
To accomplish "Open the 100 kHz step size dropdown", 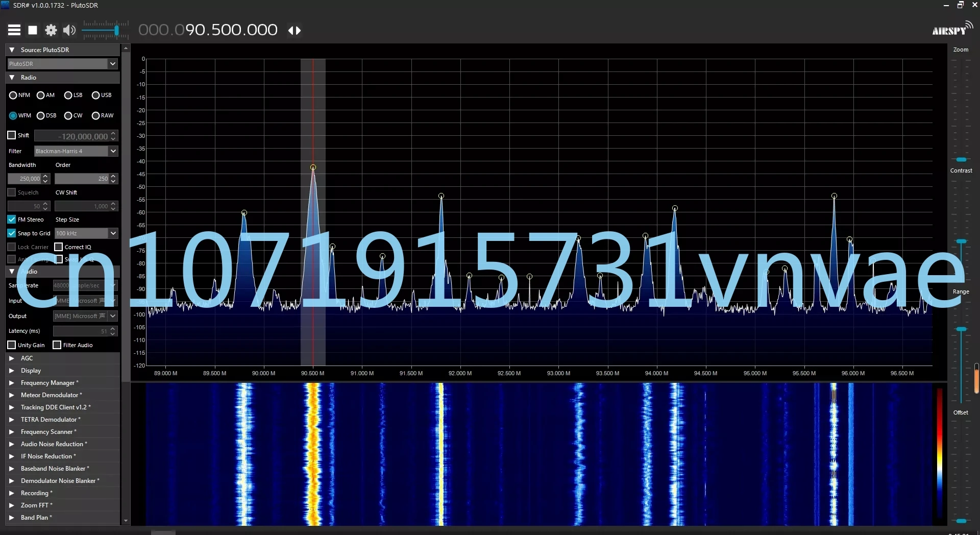I will click(113, 233).
